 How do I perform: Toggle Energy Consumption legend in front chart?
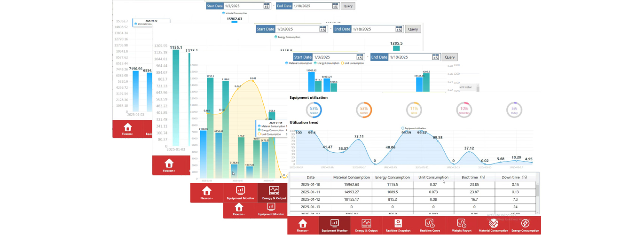pos(327,63)
